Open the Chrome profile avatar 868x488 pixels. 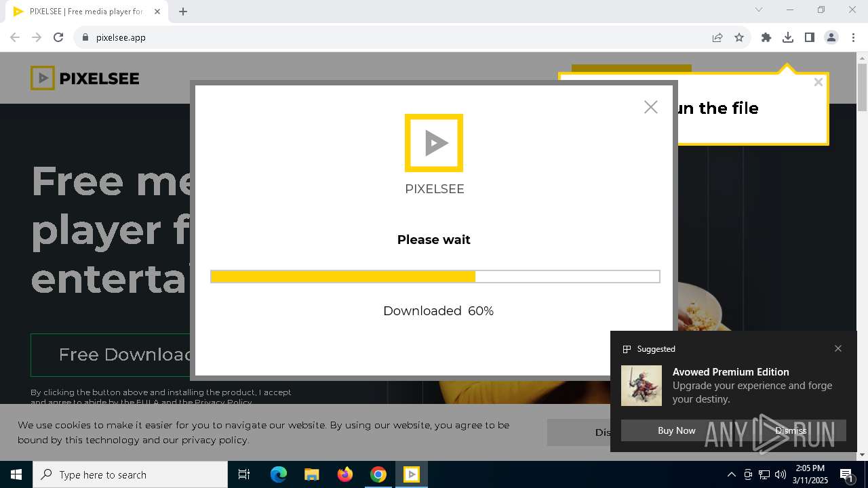click(x=831, y=37)
